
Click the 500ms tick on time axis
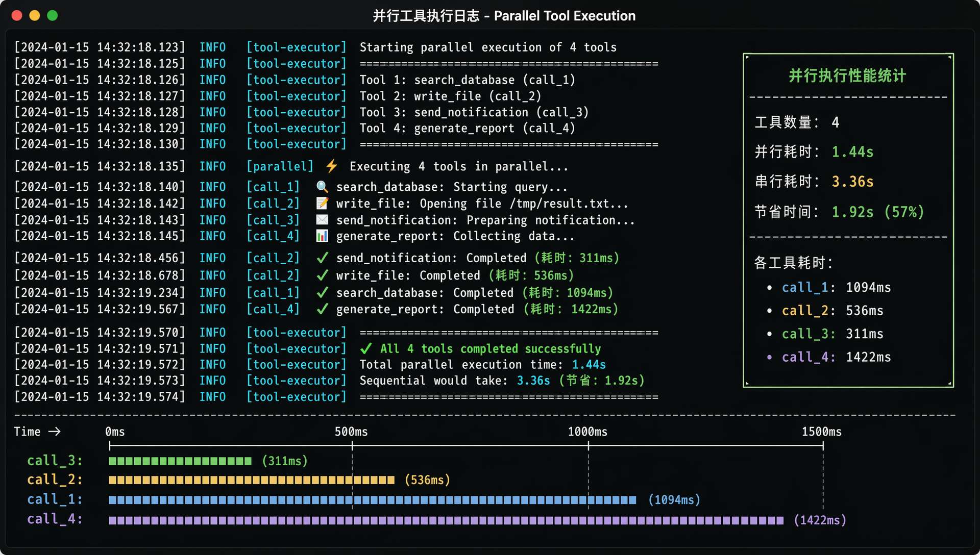[352, 445]
